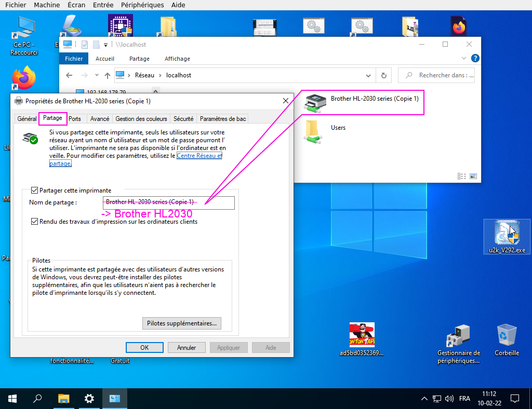532x409 pixels.
Task: Toggle Partager cette imprimante checkbox
Action: 34,190
